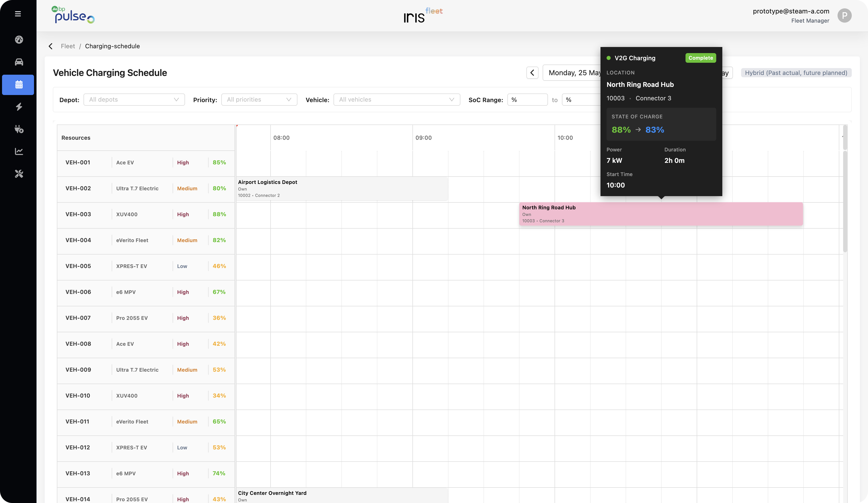Click the 46% SoC value for VEH-005
Screen dimensions: 868x503
click(x=219, y=266)
